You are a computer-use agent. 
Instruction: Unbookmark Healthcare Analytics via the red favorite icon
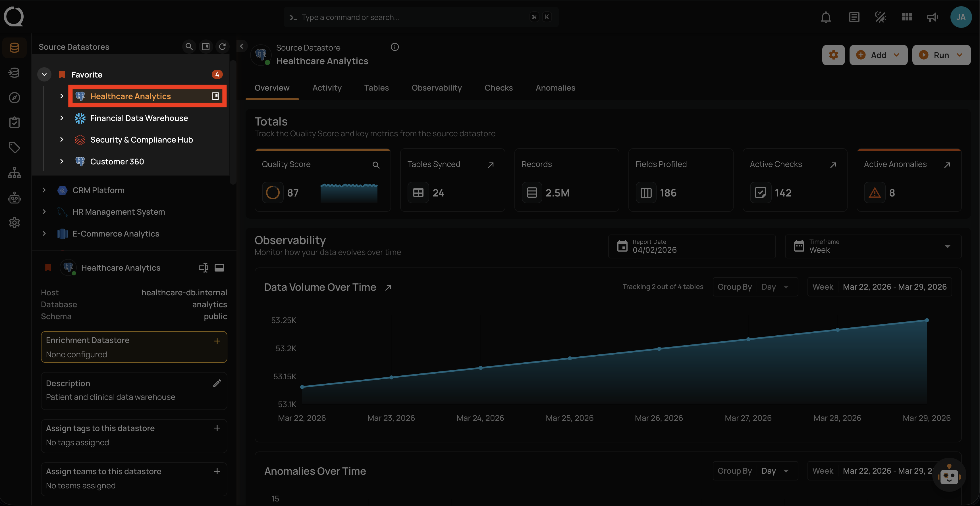tap(48, 268)
